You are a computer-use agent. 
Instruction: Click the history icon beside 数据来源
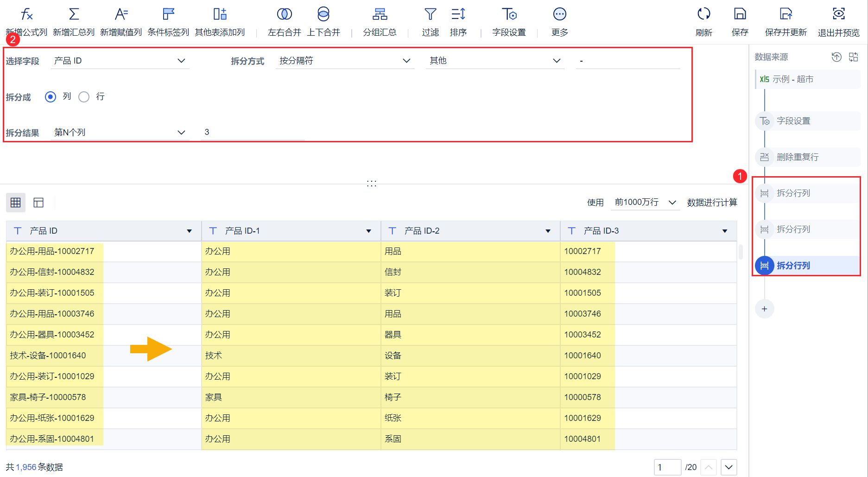pyautogui.click(x=836, y=57)
